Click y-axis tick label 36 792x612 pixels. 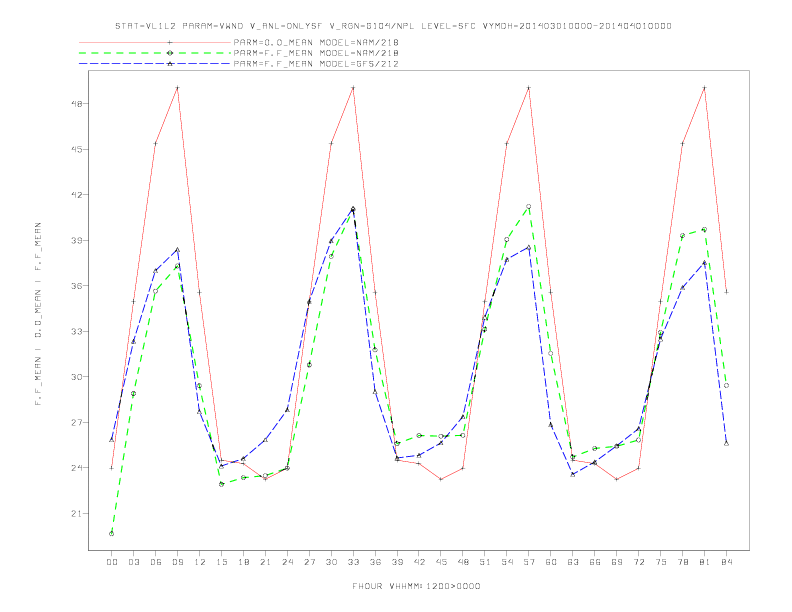click(x=77, y=286)
